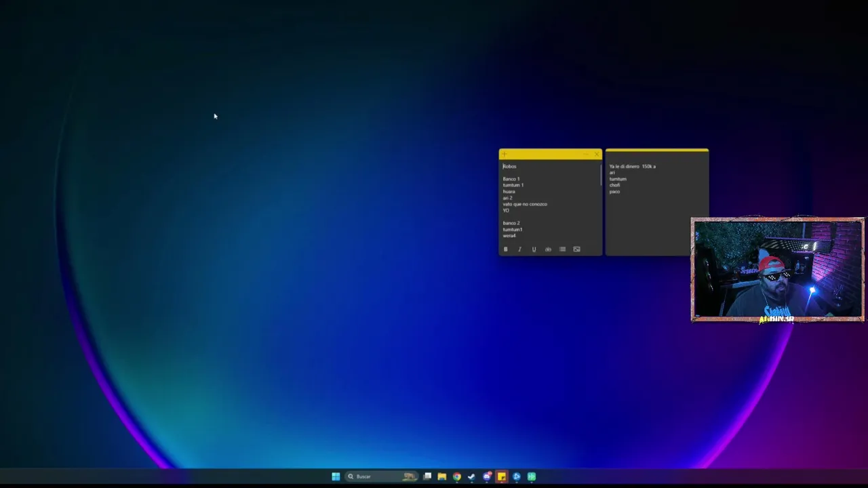
Task: Click the "ari 2" line in the note
Action: pos(508,198)
